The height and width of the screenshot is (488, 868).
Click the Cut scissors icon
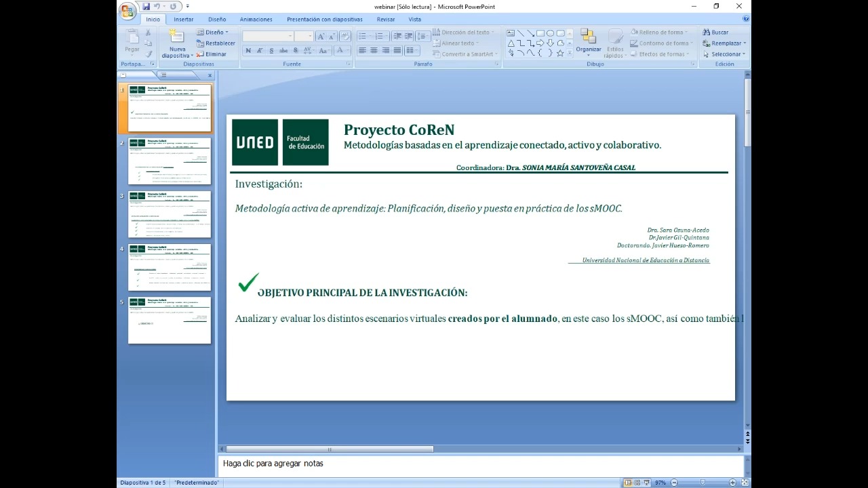(x=149, y=33)
